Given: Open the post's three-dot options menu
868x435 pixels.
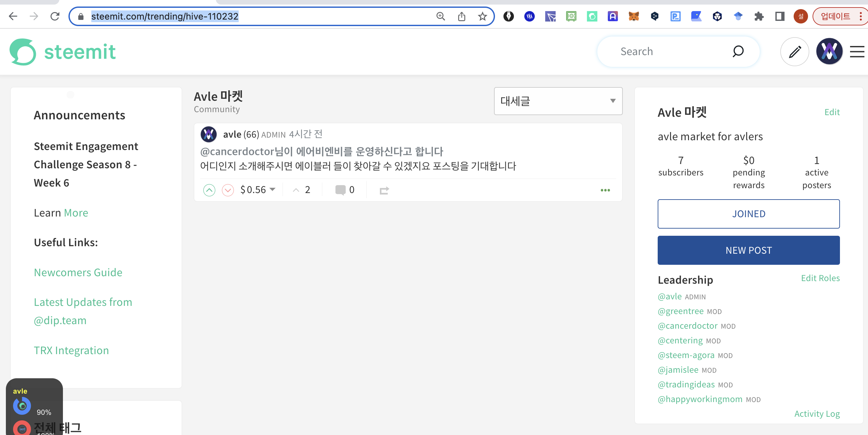Looking at the screenshot, I should pyautogui.click(x=605, y=190).
